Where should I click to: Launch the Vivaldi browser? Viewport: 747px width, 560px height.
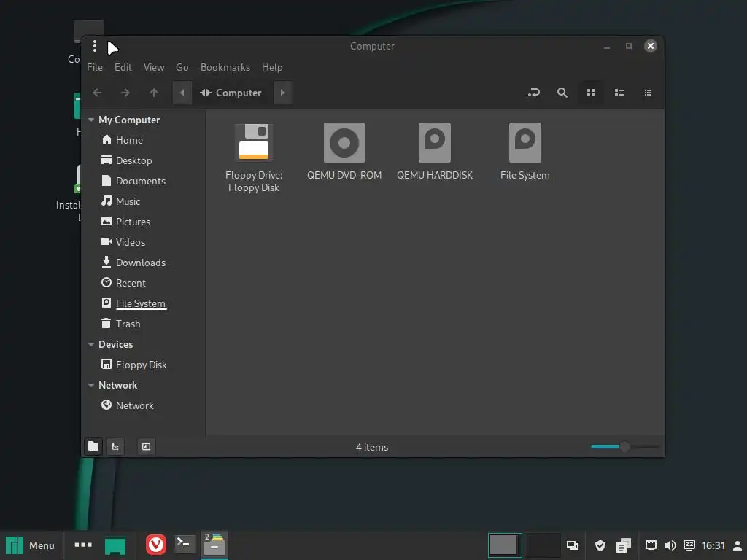point(156,545)
